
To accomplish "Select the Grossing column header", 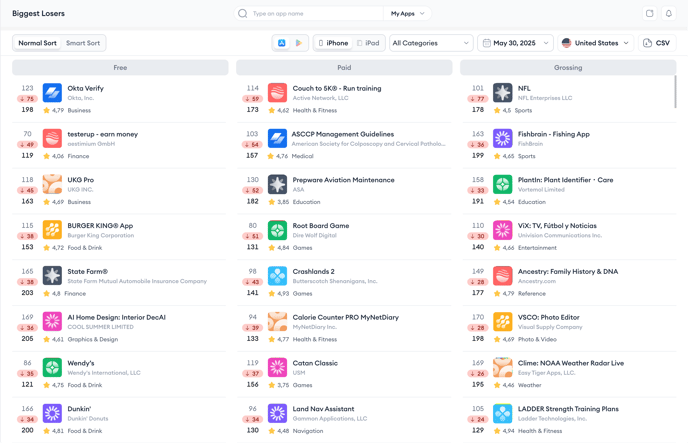I will (568, 68).
